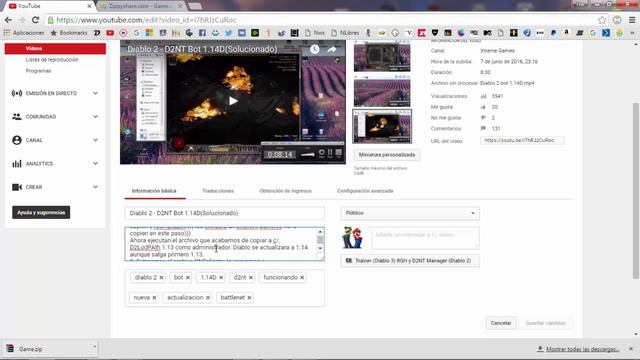Open the YouTube bookmark icon

(x=110, y=33)
